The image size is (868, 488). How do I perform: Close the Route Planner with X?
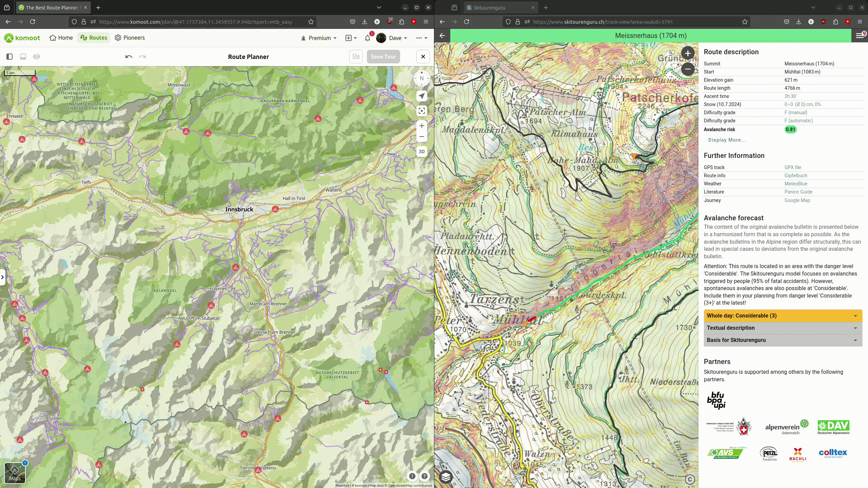(x=423, y=57)
